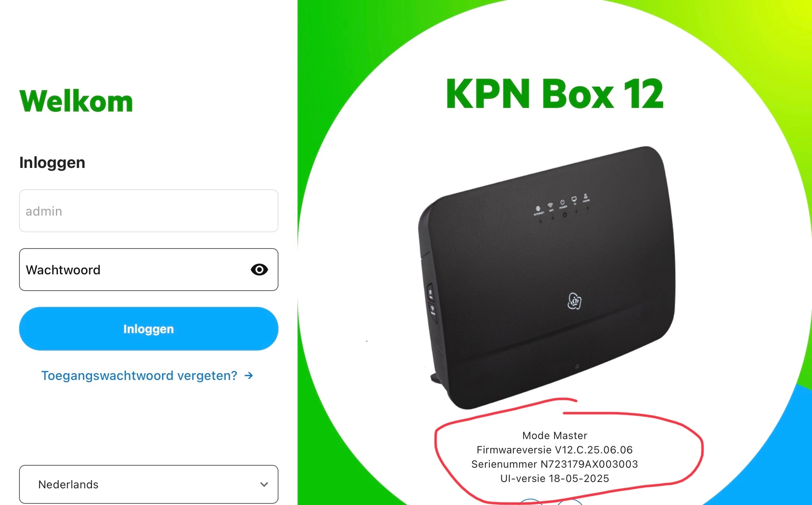Screen dimensions: 812x505
Task: Click the KPN Box 12 router image
Action: pyautogui.click(x=547, y=278)
